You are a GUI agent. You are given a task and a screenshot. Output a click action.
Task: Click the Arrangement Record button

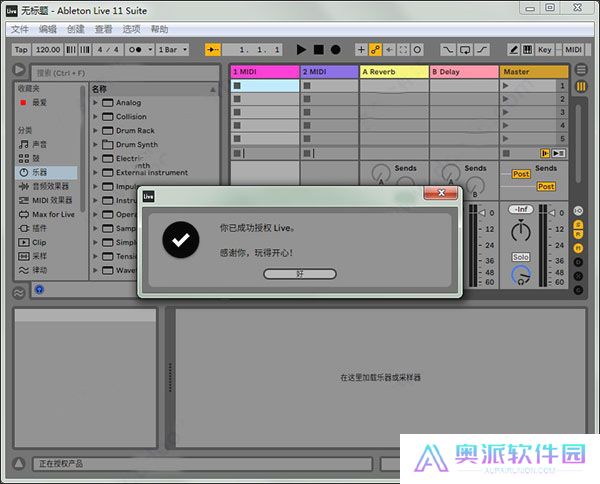pos(336,50)
